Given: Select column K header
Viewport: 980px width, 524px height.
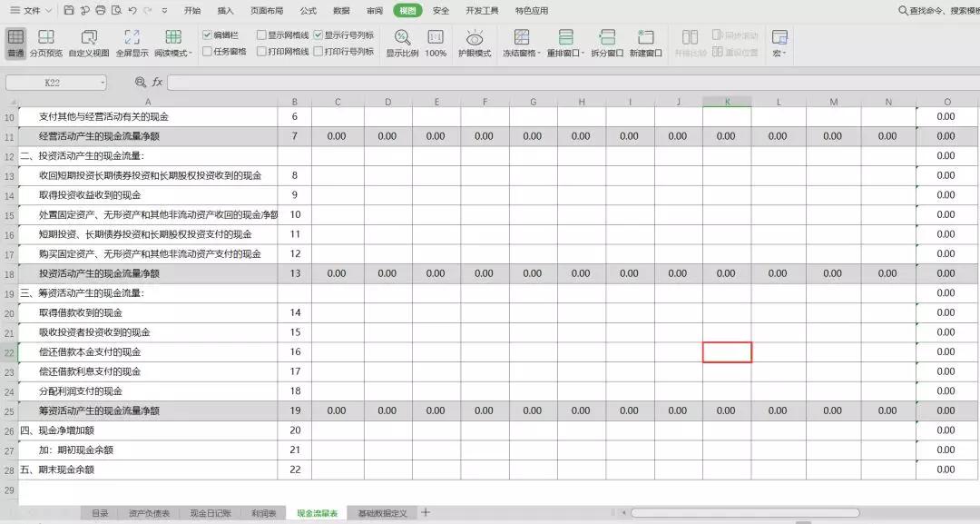Looking at the screenshot, I should 727,102.
